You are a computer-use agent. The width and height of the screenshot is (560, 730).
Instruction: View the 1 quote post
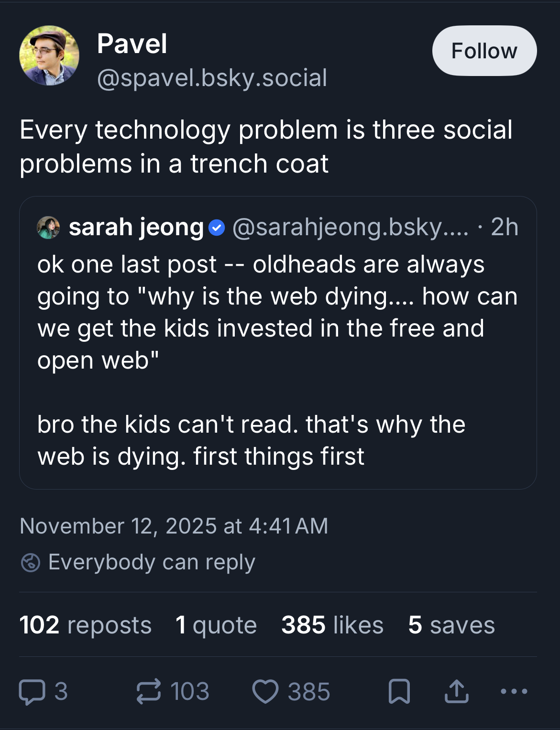tap(216, 625)
